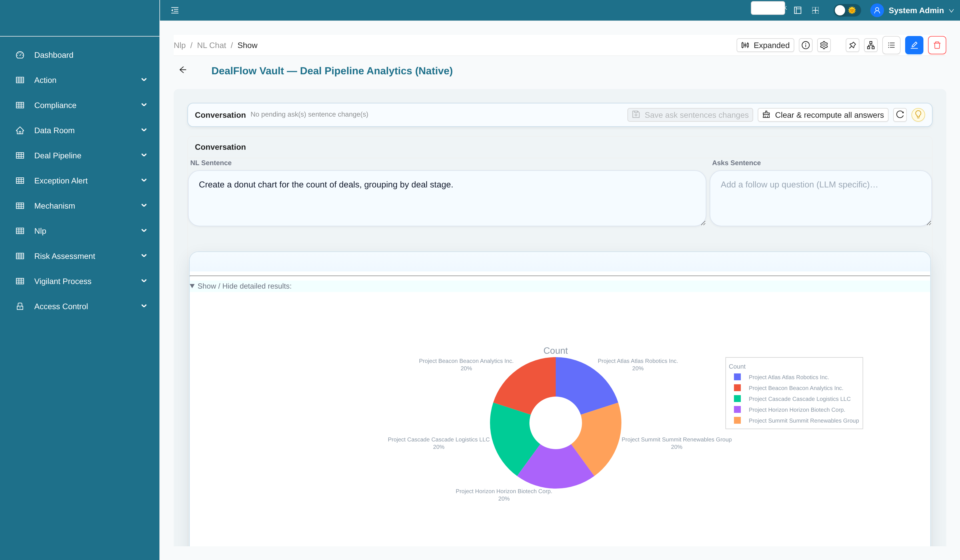The width and height of the screenshot is (960, 560).
Task: Open the hierarchy tree icon
Action: (871, 45)
